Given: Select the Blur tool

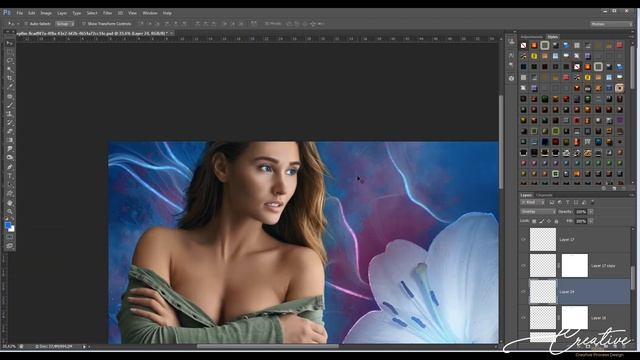Looking at the screenshot, I should (9, 149).
